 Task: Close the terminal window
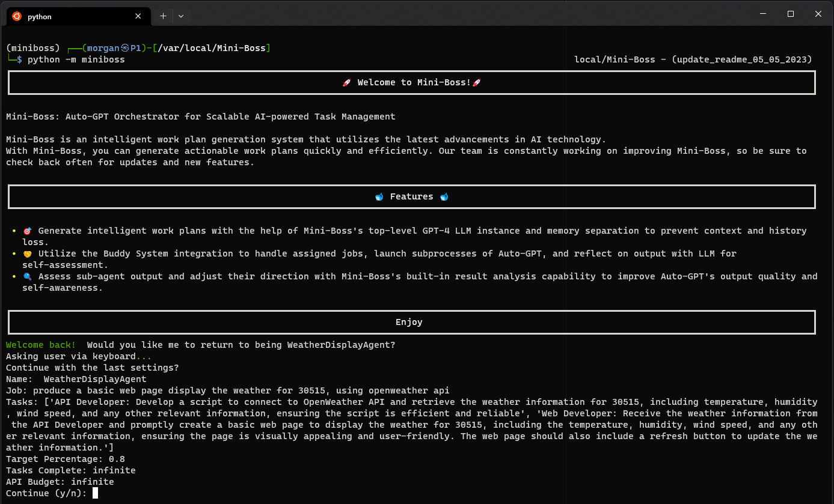click(x=818, y=14)
